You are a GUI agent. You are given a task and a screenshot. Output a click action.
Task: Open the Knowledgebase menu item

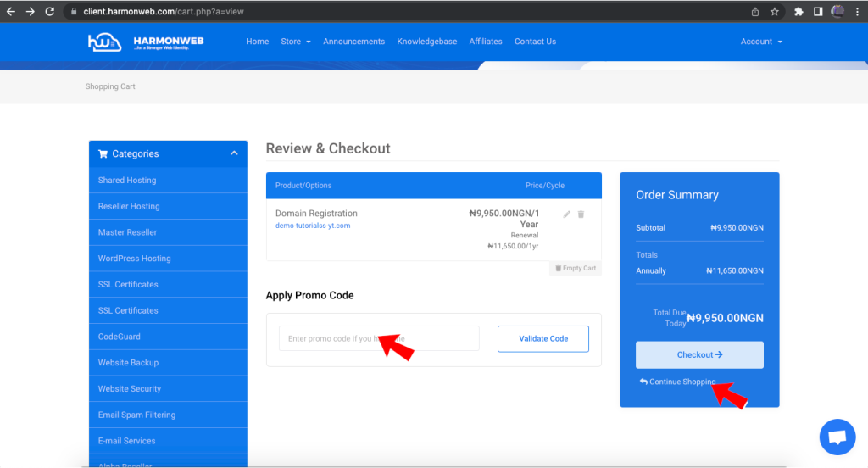pos(427,42)
